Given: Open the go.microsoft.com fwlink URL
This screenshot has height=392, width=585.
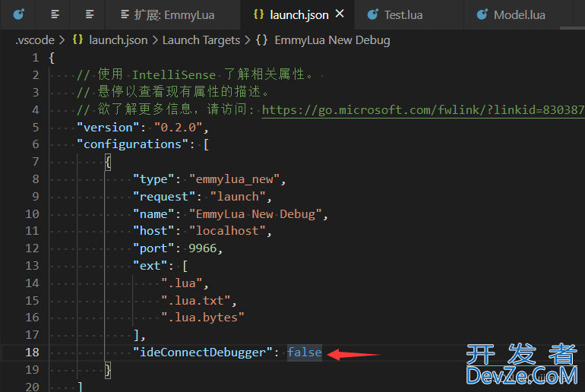Looking at the screenshot, I should (x=423, y=109).
